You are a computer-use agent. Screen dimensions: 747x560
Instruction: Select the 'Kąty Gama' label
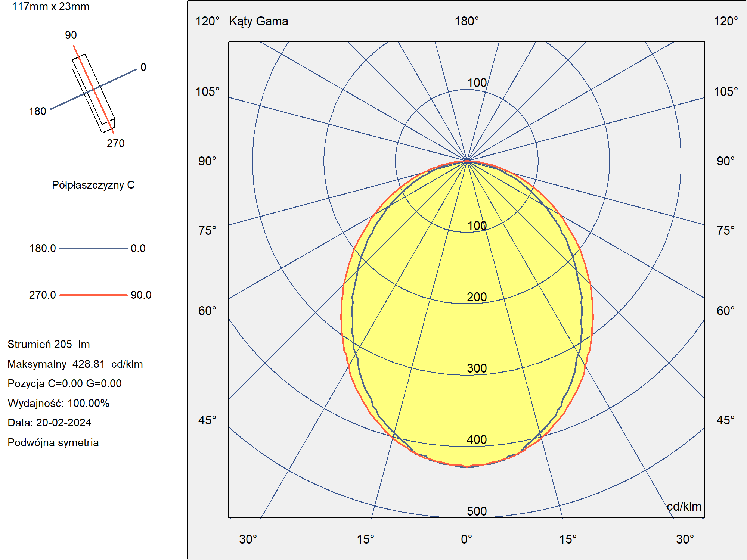(x=258, y=21)
